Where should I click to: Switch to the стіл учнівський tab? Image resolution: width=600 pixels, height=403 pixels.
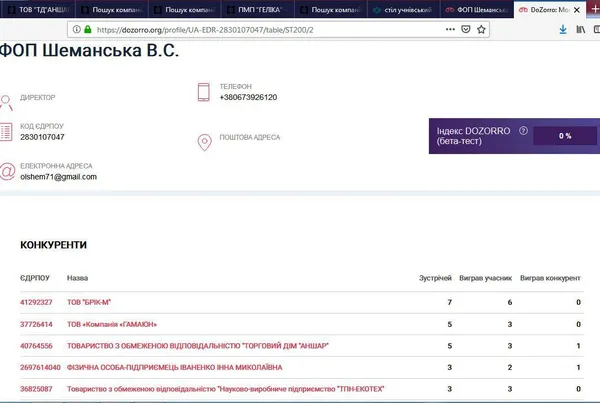(x=404, y=10)
